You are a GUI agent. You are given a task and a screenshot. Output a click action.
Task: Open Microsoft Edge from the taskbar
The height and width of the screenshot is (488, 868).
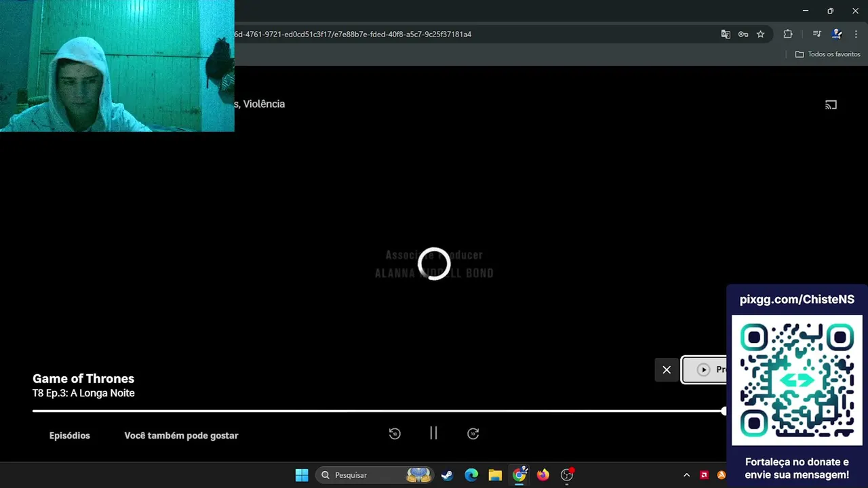(x=471, y=475)
